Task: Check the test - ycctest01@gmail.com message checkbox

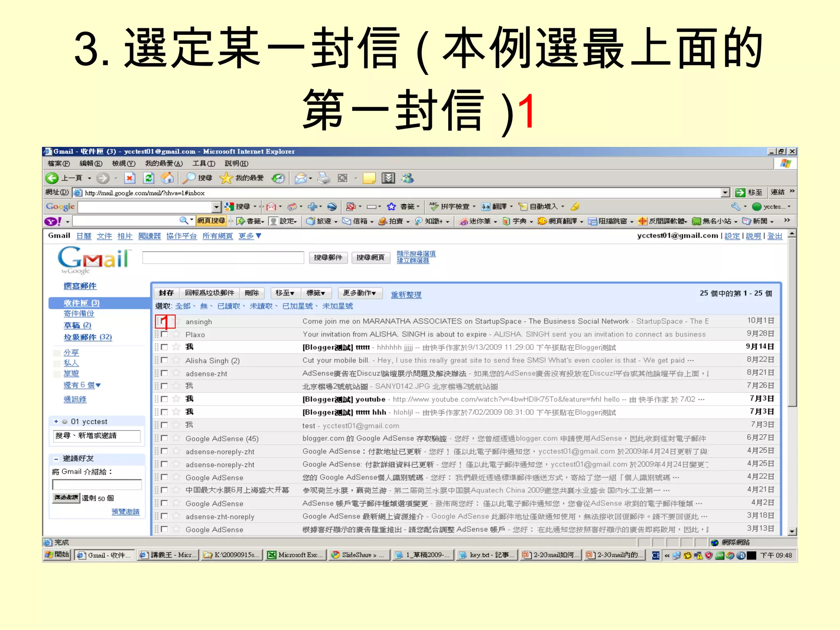Action: point(164,425)
